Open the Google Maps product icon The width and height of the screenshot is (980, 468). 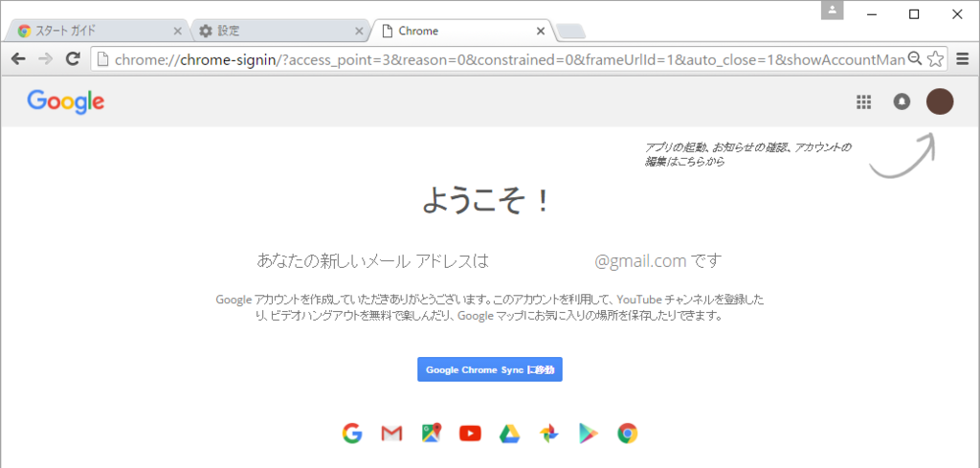coord(432,433)
